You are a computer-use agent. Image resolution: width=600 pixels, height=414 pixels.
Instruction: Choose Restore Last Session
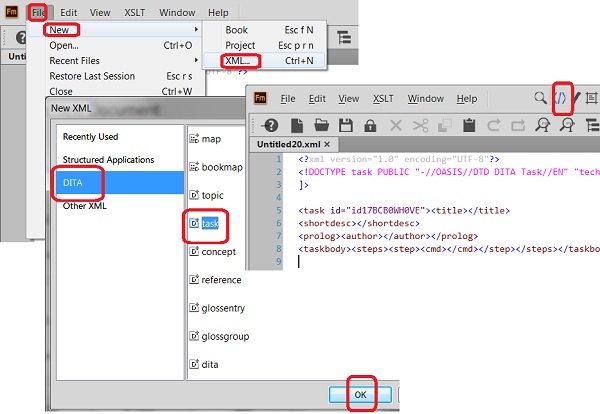[92, 76]
